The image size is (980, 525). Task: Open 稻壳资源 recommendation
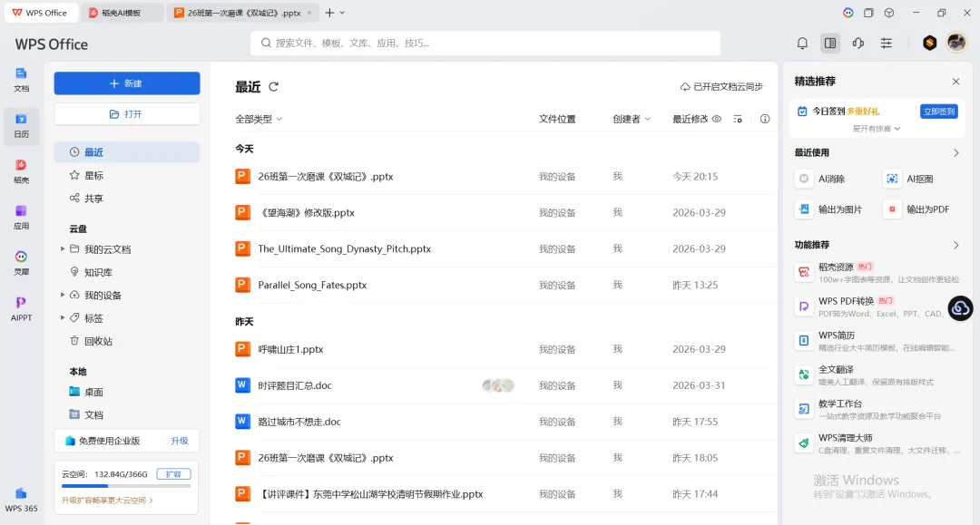click(877, 273)
